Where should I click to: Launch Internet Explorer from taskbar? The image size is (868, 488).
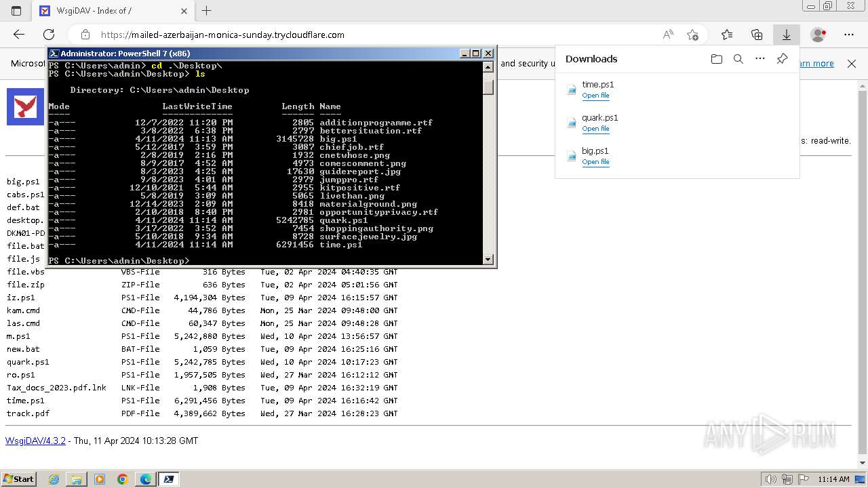[x=54, y=479]
